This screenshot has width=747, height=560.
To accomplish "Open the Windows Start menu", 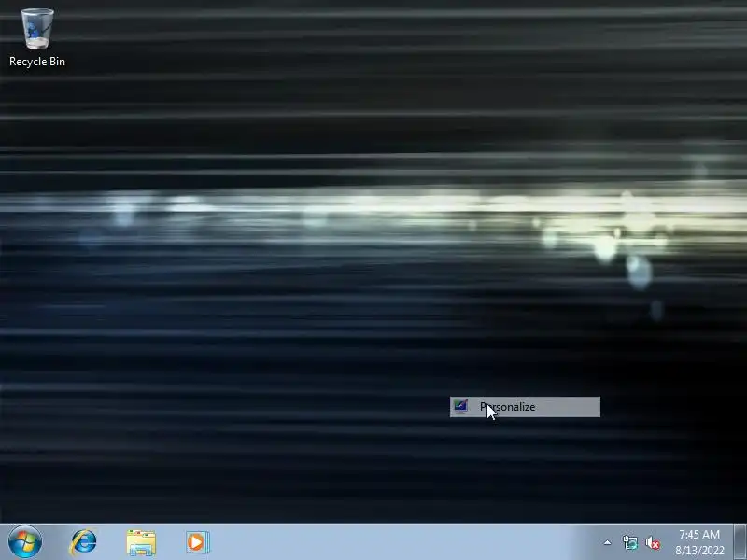I will click(x=25, y=542).
